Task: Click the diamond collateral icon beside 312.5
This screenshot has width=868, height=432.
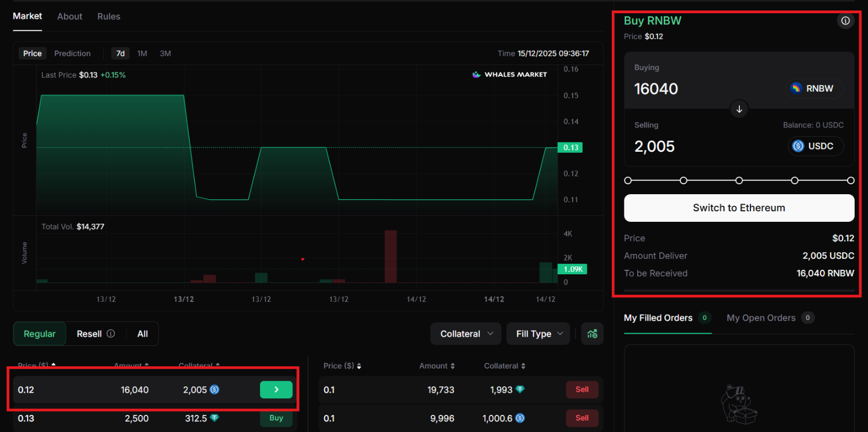Action: [x=215, y=418]
